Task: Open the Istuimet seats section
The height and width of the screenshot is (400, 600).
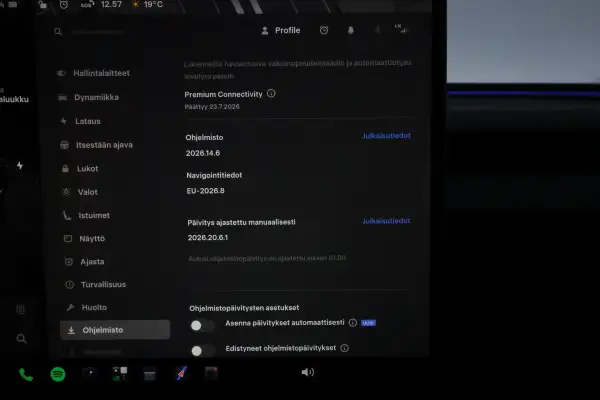Action: pyautogui.click(x=86, y=216)
